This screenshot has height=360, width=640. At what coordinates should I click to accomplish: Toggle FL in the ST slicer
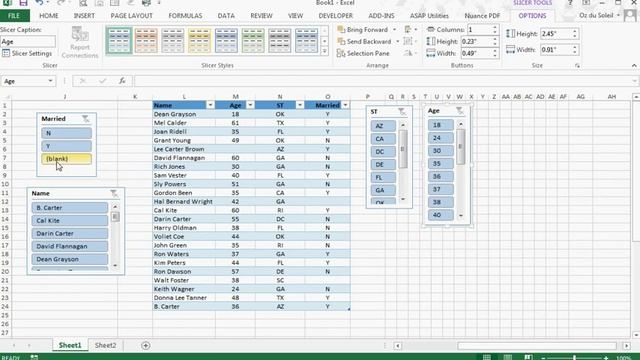(383, 178)
